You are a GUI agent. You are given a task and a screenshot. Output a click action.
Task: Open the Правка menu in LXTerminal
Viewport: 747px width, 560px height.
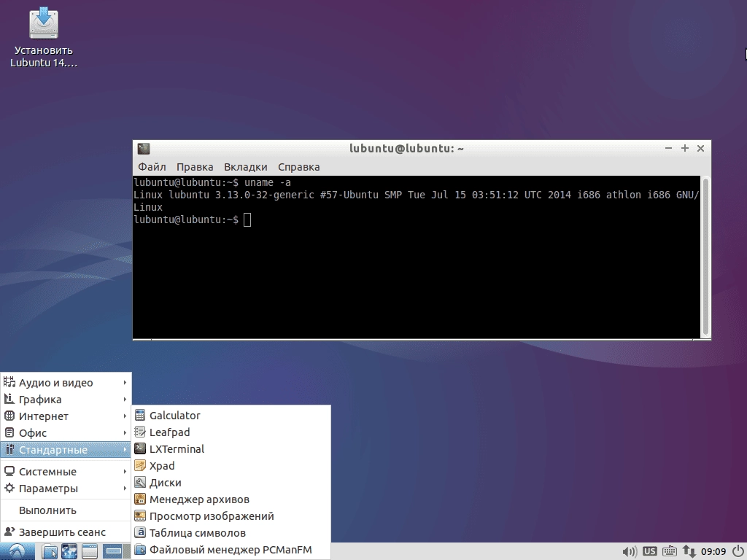[x=195, y=167]
